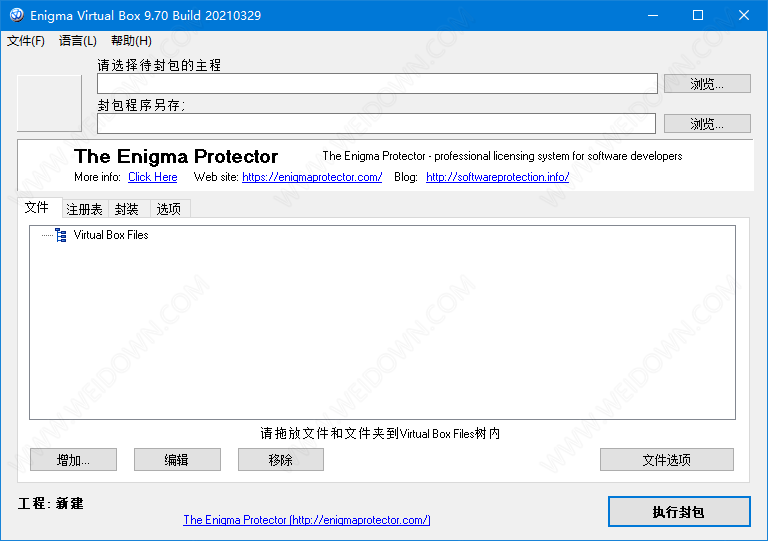Click the 移除 button
768x541 pixels.
tap(281, 460)
